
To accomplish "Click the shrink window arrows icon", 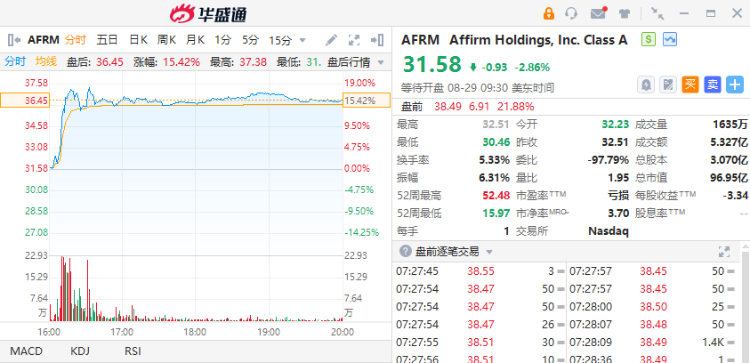I will (x=658, y=13).
